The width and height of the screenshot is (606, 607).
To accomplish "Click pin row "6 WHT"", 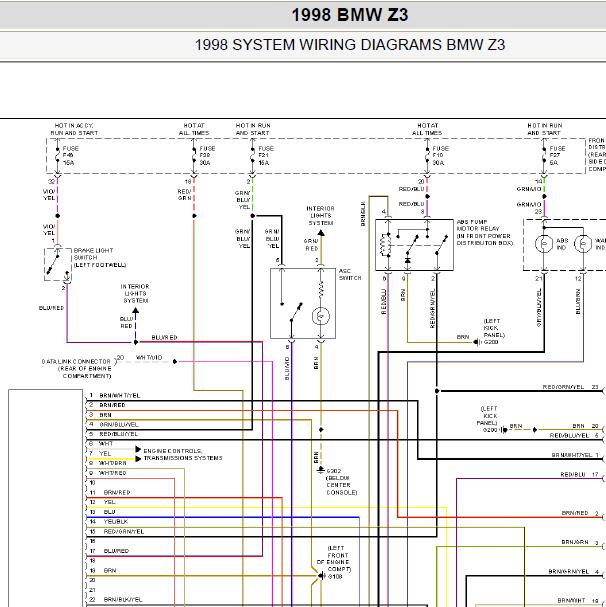I will click(x=101, y=444).
